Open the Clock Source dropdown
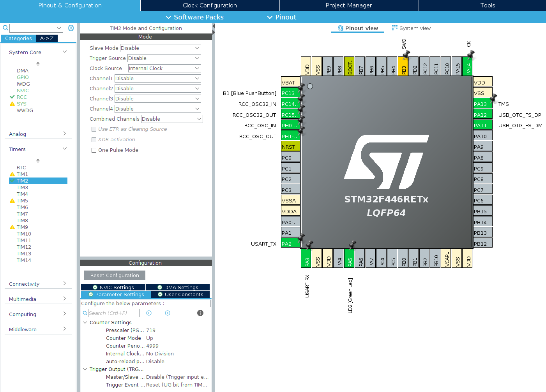 coord(164,68)
